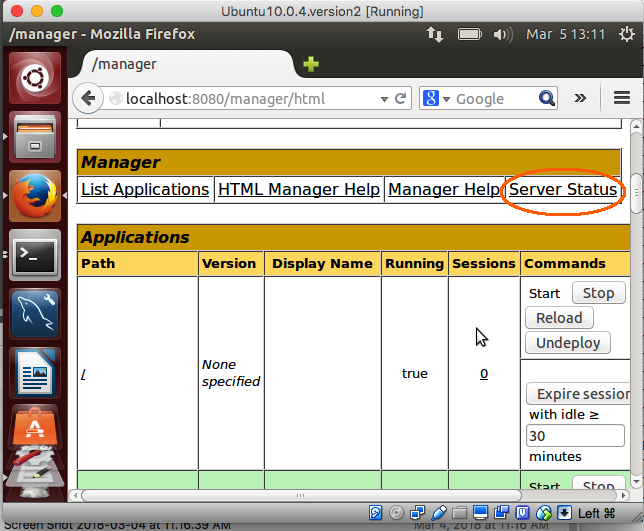Image resolution: width=644 pixels, height=531 pixels.
Task: Reload page with the refresh icon
Action: [x=400, y=99]
